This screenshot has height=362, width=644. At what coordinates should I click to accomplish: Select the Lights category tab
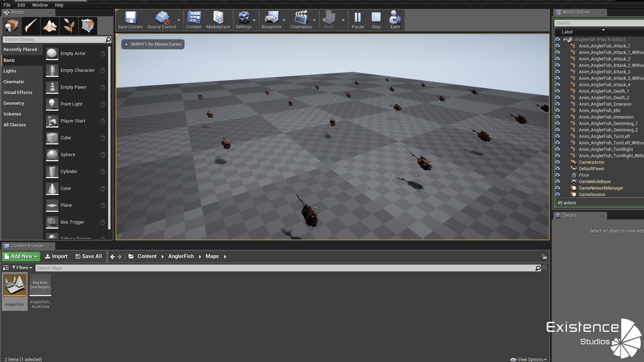point(10,71)
